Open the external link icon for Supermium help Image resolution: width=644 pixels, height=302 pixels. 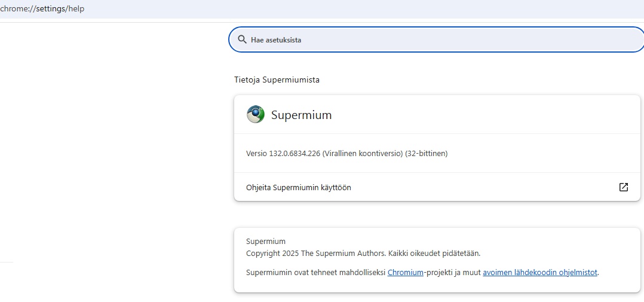[x=624, y=187]
